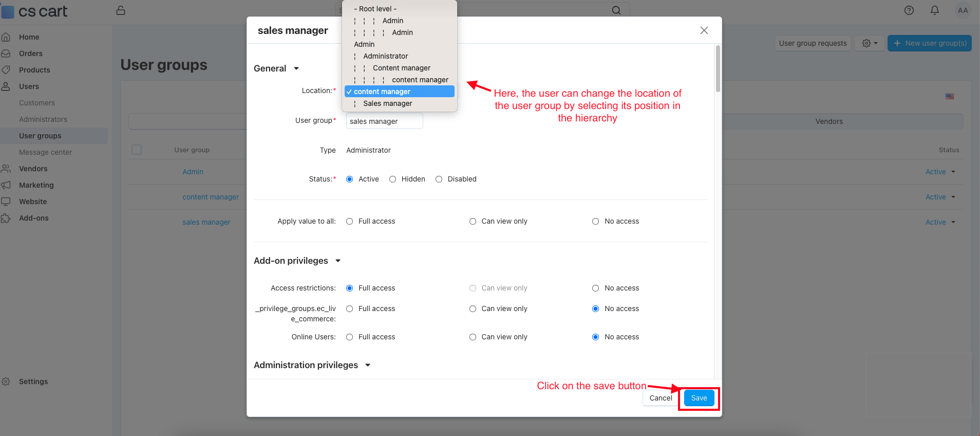Viewport: 980px width, 436px height.
Task: Click the lock icon in header
Action: click(121, 10)
